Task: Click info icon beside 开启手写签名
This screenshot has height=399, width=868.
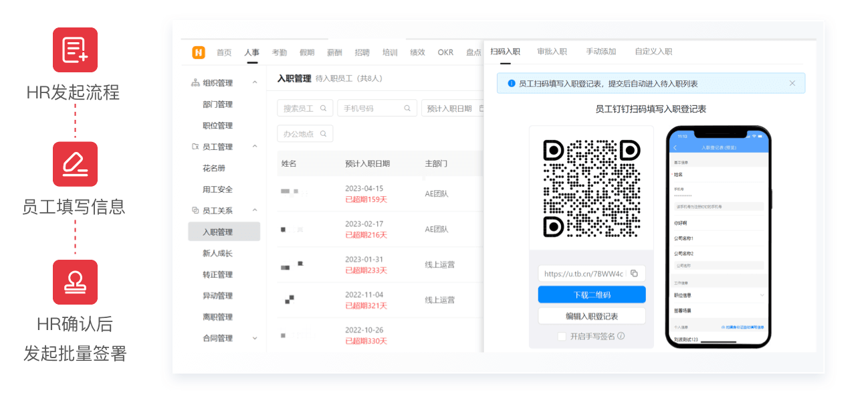Action: click(x=621, y=336)
